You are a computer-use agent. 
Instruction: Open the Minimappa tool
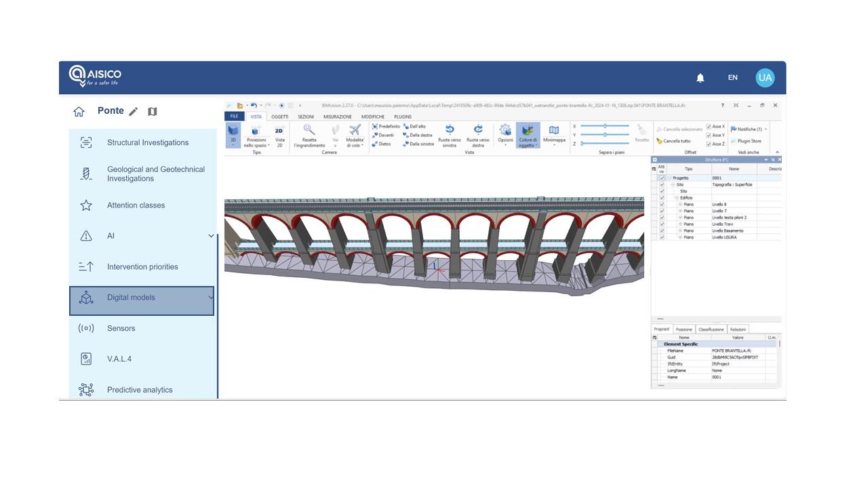pyautogui.click(x=554, y=131)
